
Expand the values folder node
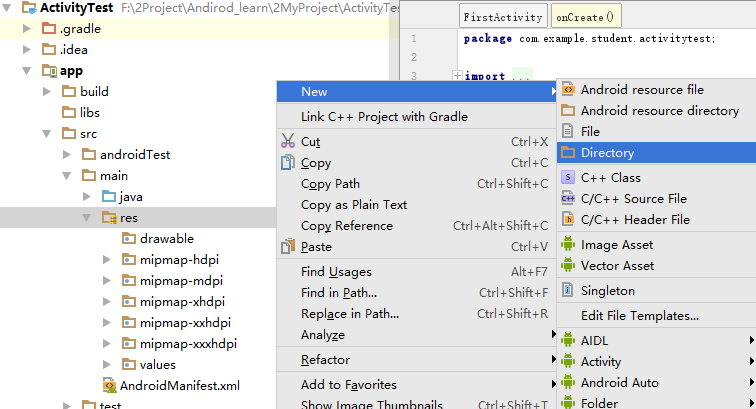pyautogui.click(x=107, y=365)
